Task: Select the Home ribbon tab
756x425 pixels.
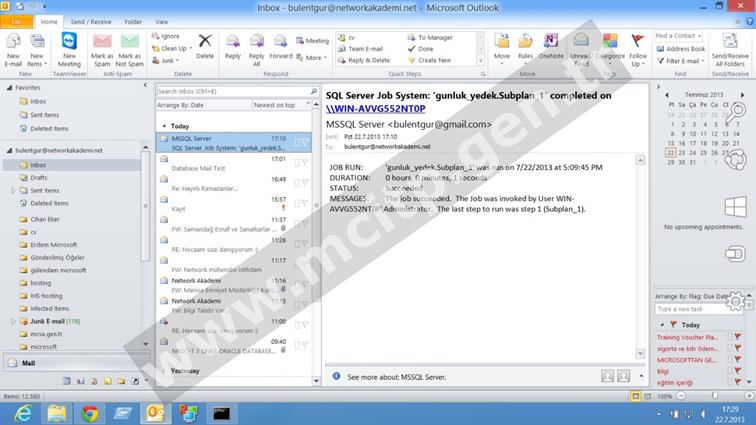Action: [x=49, y=22]
